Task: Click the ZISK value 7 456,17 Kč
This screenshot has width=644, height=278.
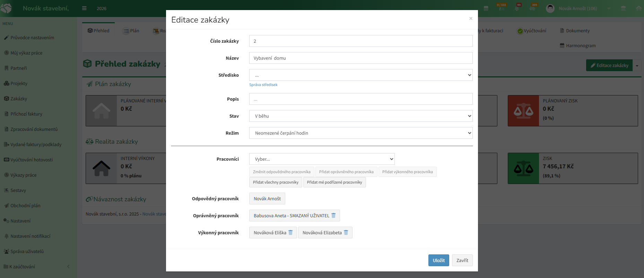Action: (x=558, y=166)
